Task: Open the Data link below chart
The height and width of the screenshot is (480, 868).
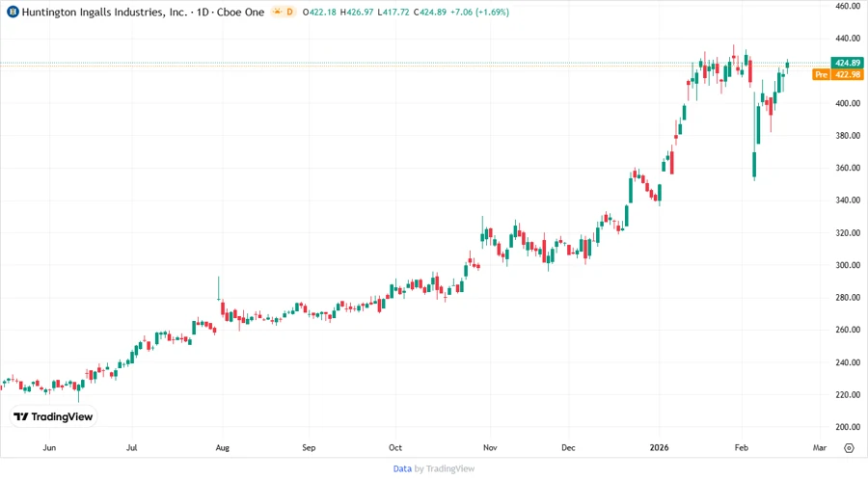Action: (402, 469)
